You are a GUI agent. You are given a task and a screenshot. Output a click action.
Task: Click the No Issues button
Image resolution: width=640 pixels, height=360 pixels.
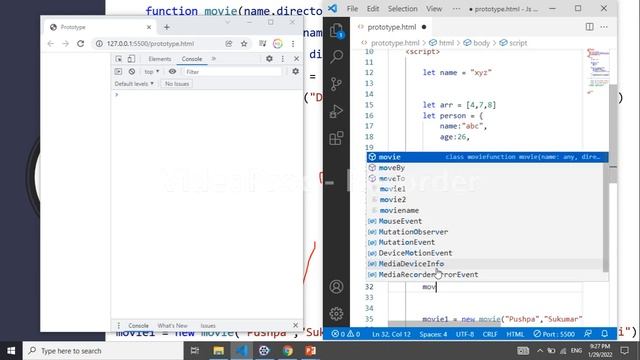coord(177,84)
